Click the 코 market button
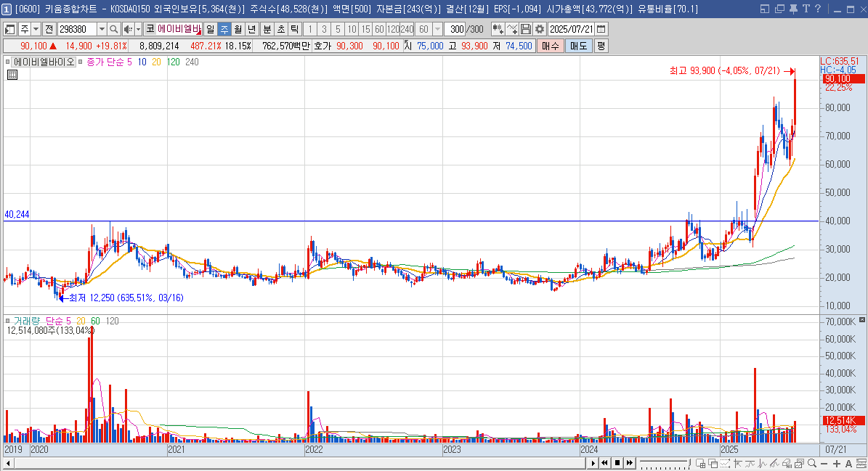Screen dimensions: 868x471 tap(150, 29)
